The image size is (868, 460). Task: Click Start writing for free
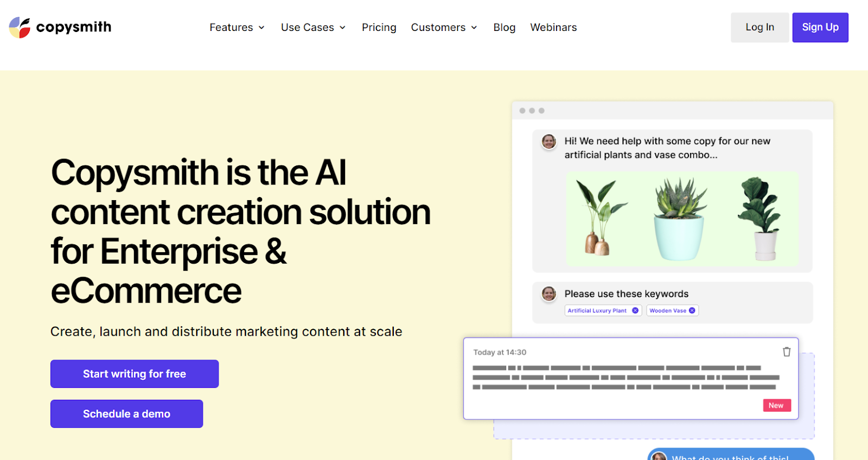(x=135, y=374)
